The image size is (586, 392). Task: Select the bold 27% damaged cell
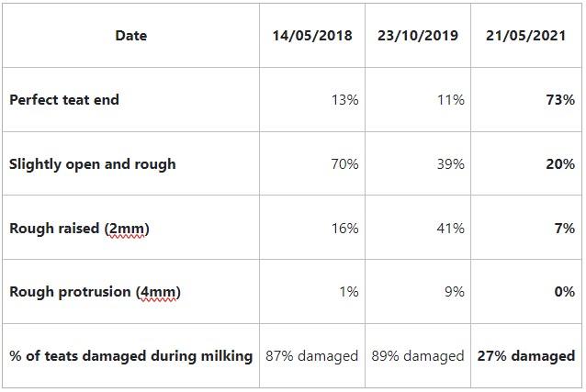tap(525, 356)
